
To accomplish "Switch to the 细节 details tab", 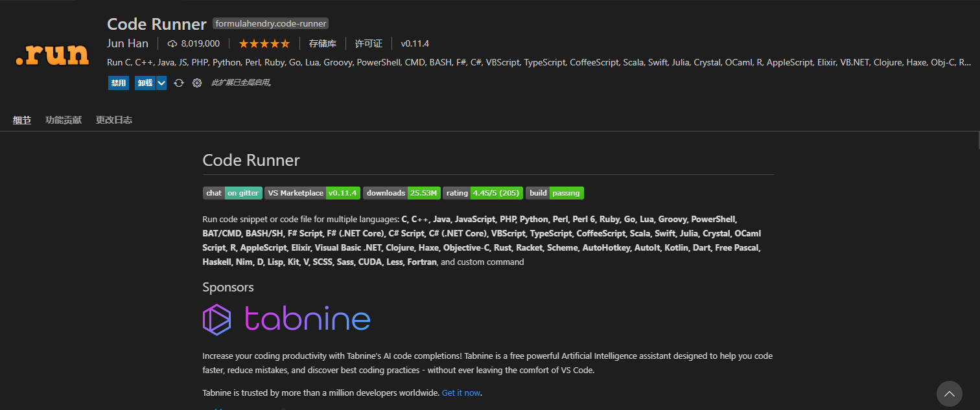I will tap(22, 120).
